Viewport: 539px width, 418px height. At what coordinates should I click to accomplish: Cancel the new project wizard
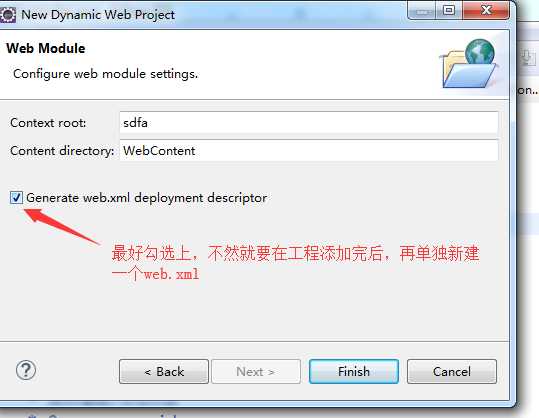[x=452, y=372]
